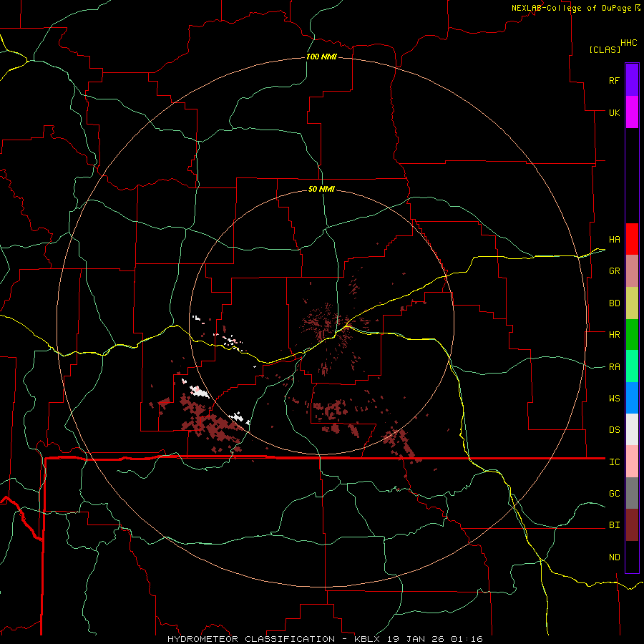Screen dimensions: 644x644
Task: Click the IC legend label
Action: coord(614,462)
